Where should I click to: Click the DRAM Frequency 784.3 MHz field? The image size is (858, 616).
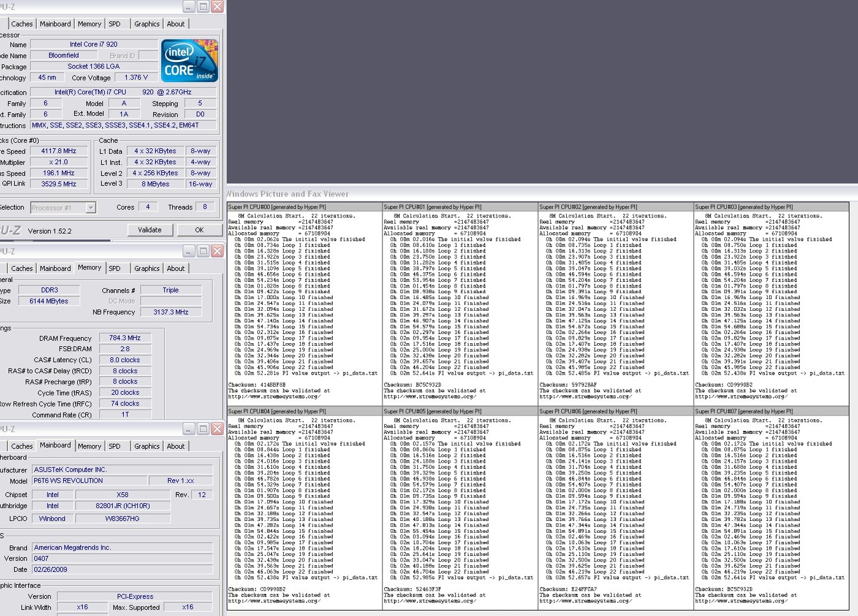[125, 338]
